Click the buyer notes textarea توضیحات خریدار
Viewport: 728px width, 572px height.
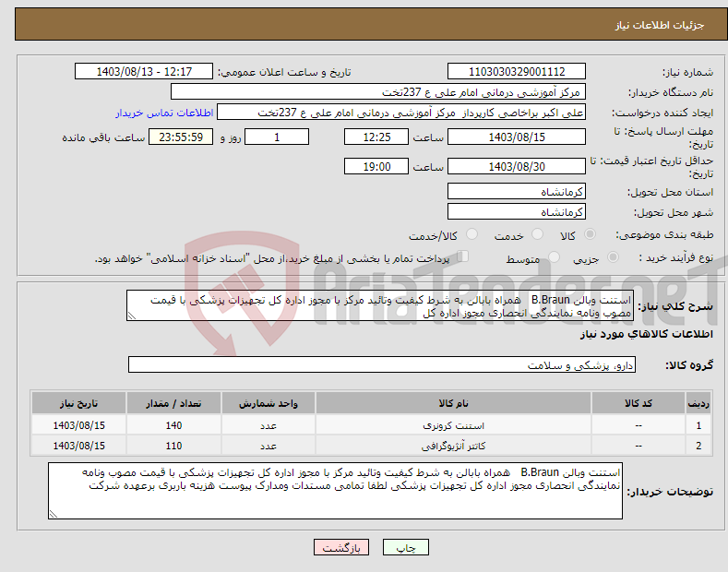pyautogui.click(x=335, y=491)
